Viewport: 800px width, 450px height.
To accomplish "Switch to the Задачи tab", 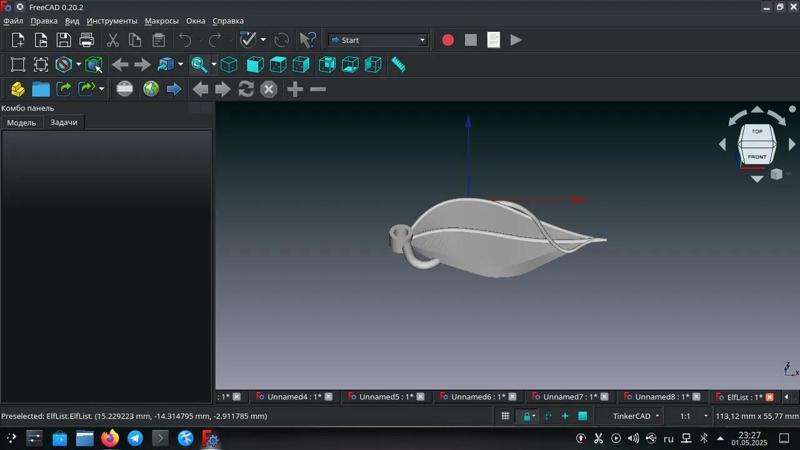I will pos(64,122).
